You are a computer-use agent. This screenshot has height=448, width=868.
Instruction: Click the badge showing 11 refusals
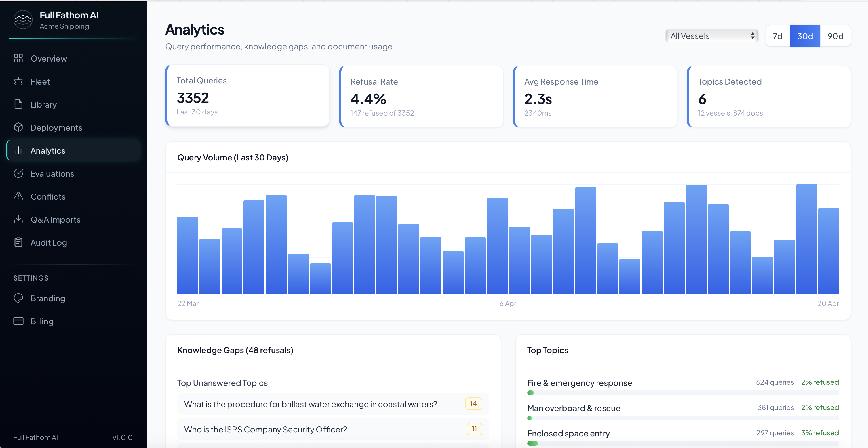(474, 429)
